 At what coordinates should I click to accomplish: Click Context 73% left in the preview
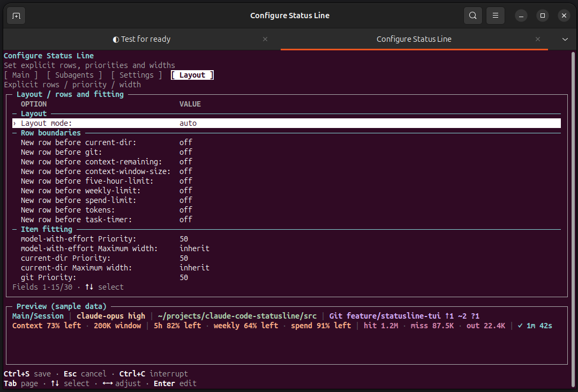tap(47, 326)
